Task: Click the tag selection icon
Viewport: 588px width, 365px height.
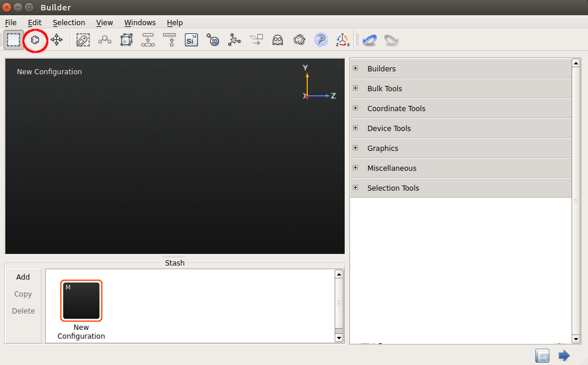Action: (83, 40)
